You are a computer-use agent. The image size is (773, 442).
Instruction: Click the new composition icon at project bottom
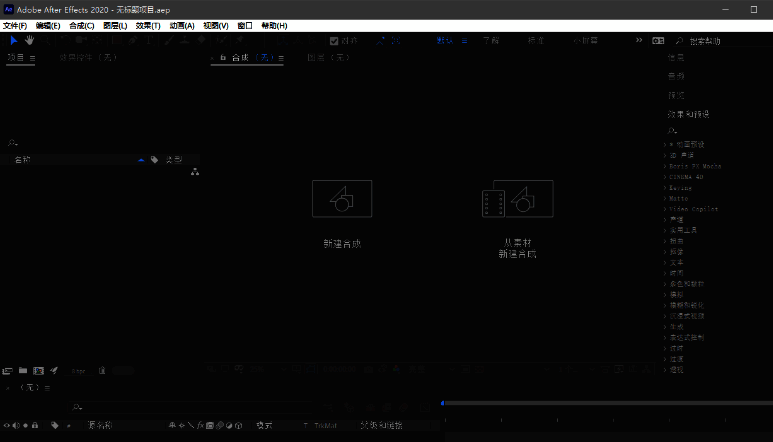pyautogui.click(x=38, y=371)
